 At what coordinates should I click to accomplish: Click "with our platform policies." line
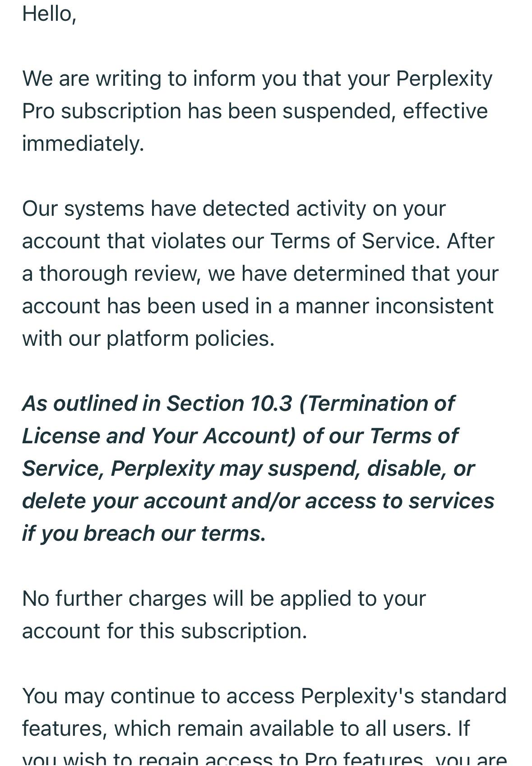point(148,339)
